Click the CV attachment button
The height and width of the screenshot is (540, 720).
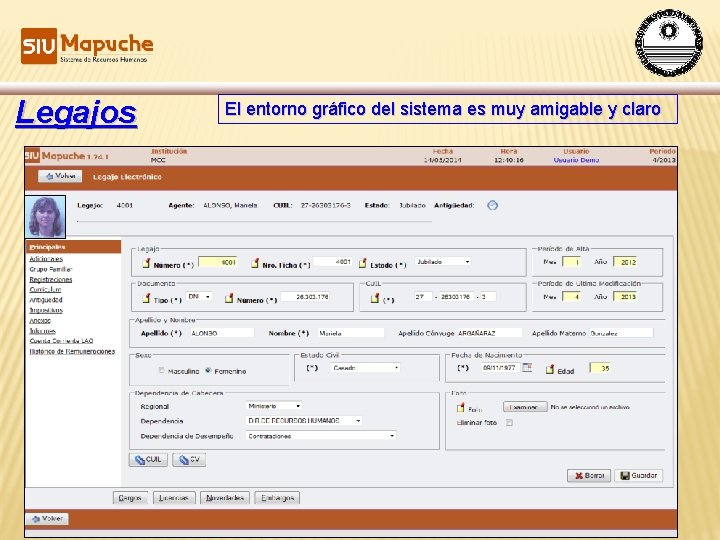pos(189,460)
